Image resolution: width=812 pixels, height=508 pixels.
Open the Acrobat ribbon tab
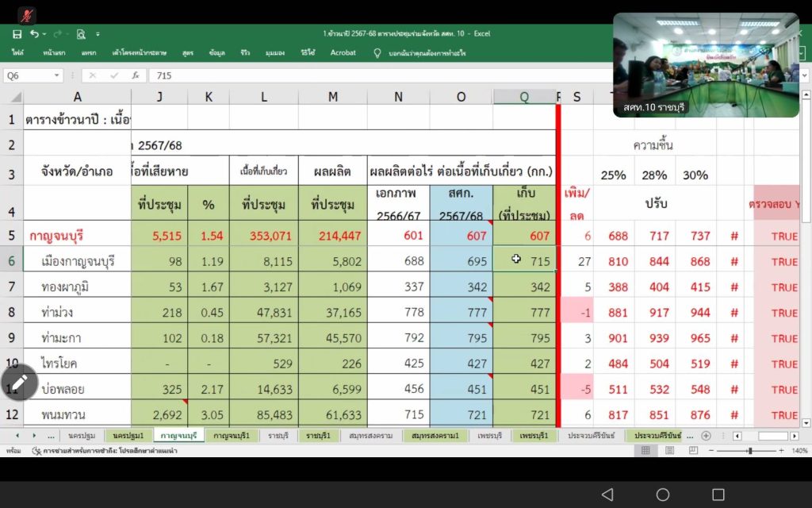click(x=343, y=53)
